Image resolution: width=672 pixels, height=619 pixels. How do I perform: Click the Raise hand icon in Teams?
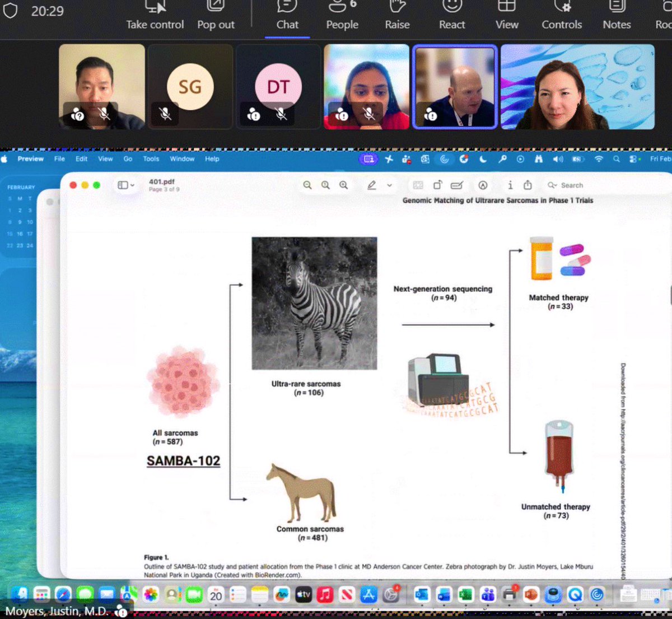click(x=397, y=17)
